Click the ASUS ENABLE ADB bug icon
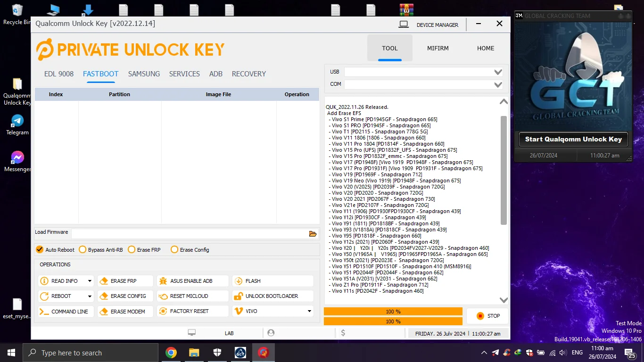 click(x=163, y=281)
